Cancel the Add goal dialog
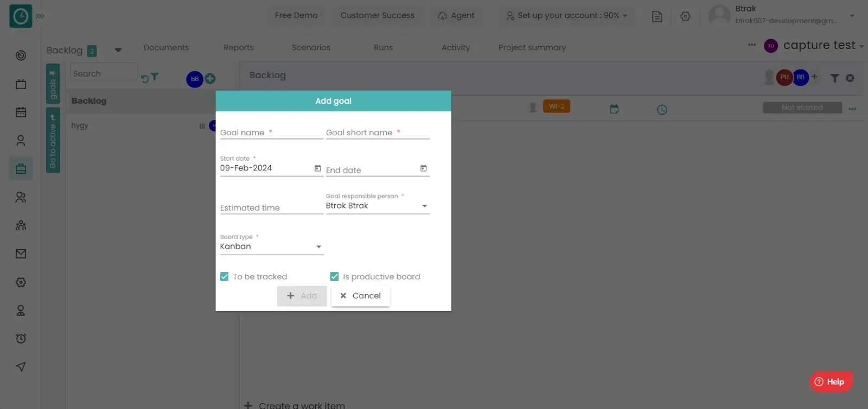Image resolution: width=868 pixels, height=409 pixels. (360, 296)
